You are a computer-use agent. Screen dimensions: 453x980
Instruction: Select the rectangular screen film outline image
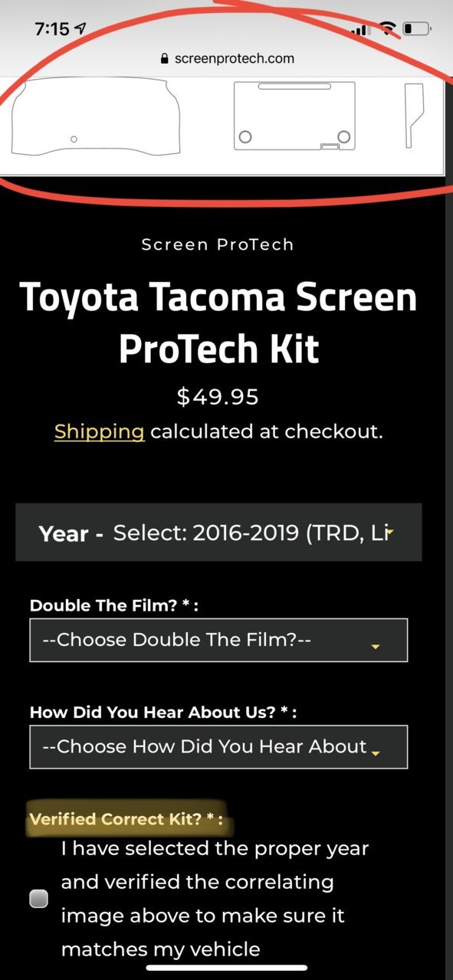pyautogui.click(x=295, y=116)
